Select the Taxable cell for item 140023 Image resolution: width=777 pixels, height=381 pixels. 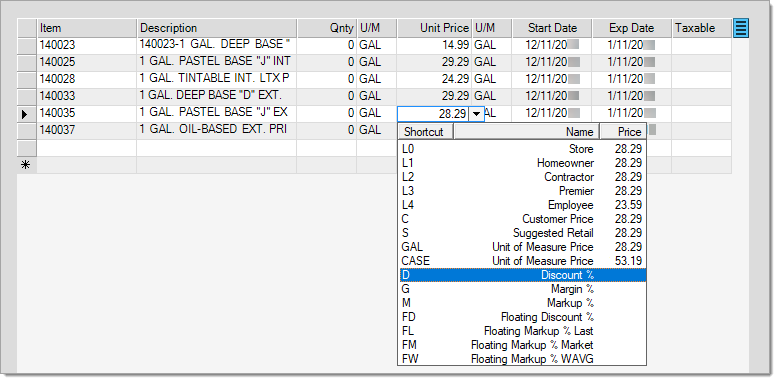click(x=701, y=46)
